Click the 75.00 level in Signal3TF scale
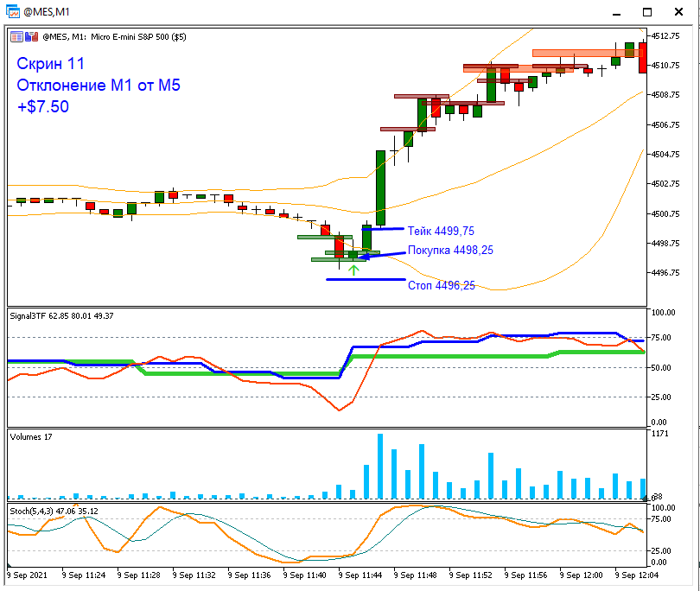This screenshot has height=591, width=700. (661, 338)
